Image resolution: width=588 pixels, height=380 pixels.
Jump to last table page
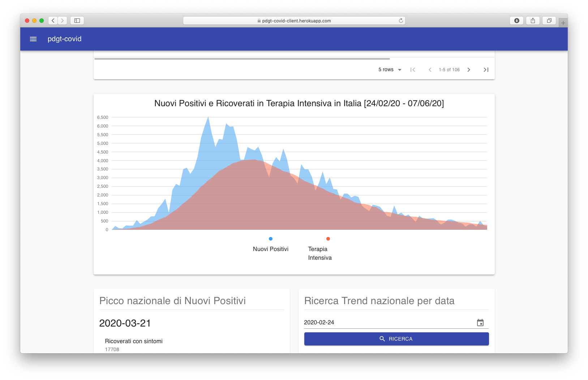[486, 70]
